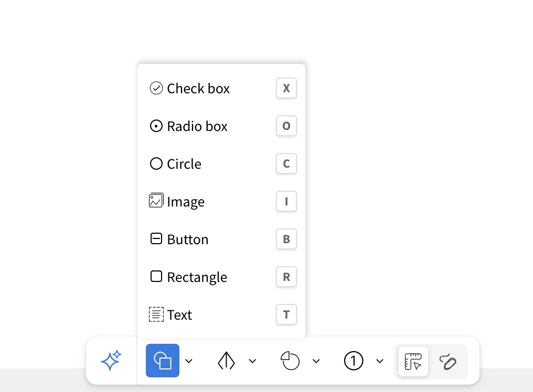Click the X shortcut badge beside Check box
The image size is (533, 392).
pyautogui.click(x=286, y=88)
